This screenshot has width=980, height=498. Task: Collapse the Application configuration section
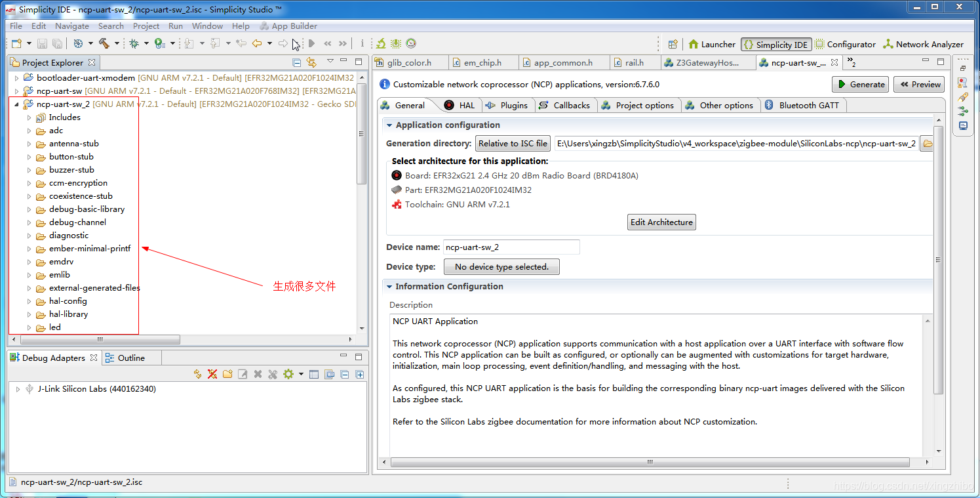click(x=389, y=125)
